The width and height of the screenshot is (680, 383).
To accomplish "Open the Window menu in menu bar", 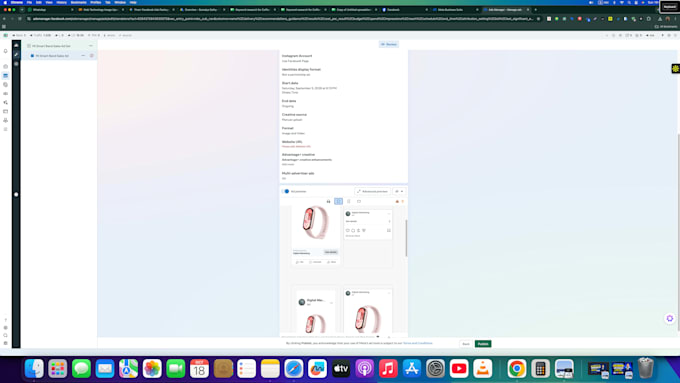I will (x=120, y=2).
